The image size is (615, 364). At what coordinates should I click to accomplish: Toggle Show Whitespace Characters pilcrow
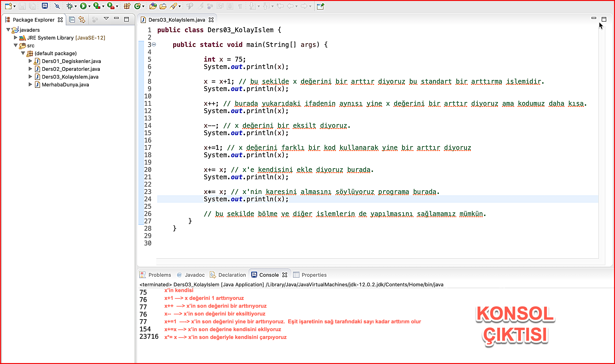pyautogui.click(x=240, y=6)
